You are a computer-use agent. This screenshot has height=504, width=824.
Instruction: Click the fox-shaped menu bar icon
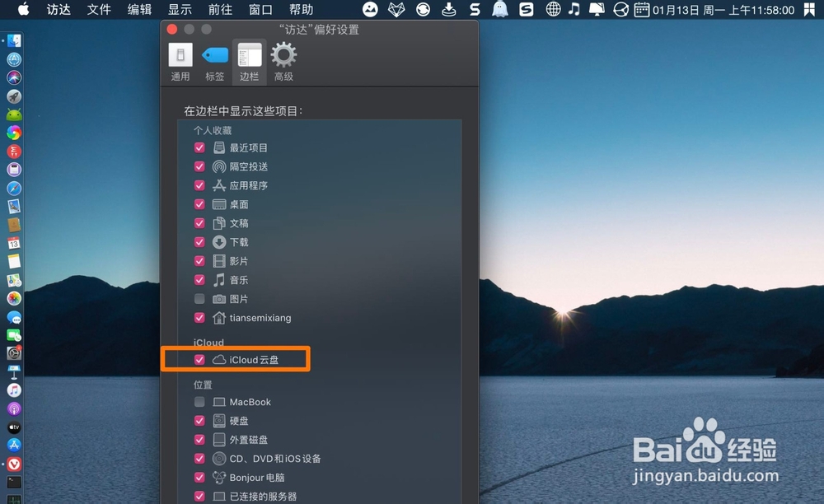point(396,9)
